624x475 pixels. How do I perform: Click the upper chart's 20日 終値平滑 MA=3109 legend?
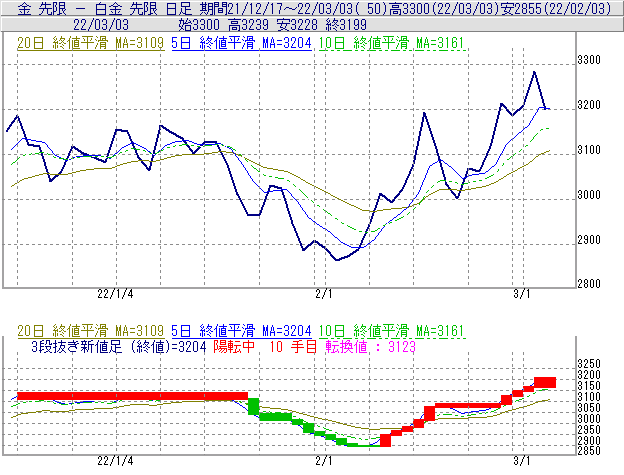(x=90, y=43)
